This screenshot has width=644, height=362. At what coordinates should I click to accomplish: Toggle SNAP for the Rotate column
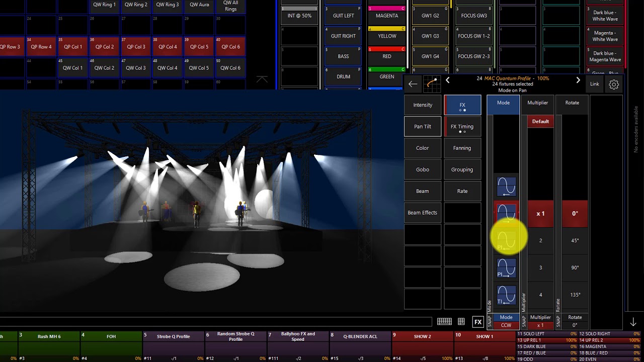558,321
